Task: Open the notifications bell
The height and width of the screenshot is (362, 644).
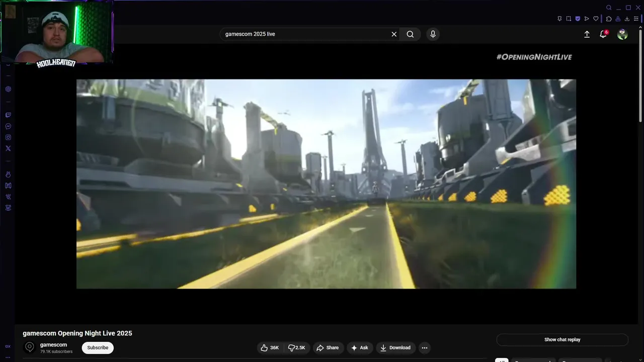Action: click(x=603, y=34)
